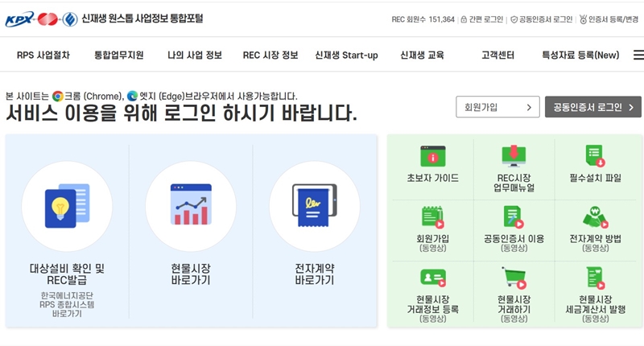
Task: Click the REC시장 업무매뉴얼 label
Action: click(514, 183)
